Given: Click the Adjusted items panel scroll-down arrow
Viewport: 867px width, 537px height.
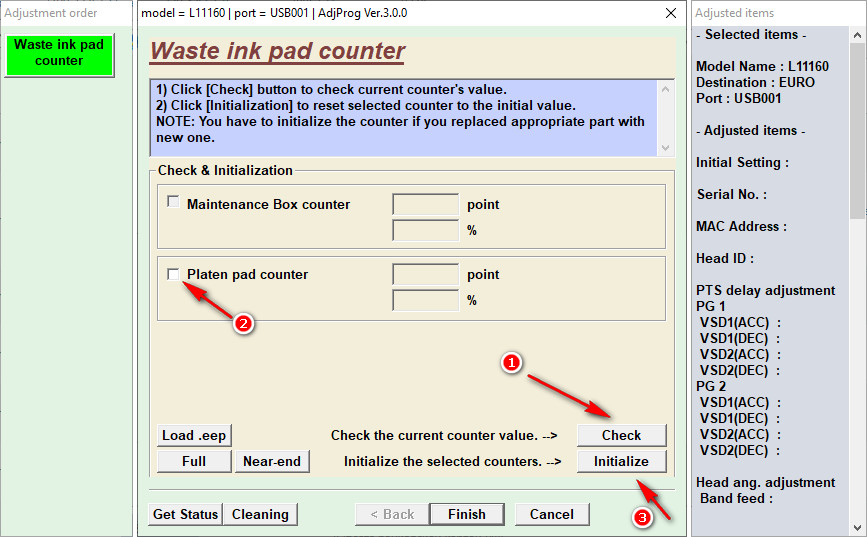Looking at the screenshot, I should pyautogui.click(x=858, y=527).
